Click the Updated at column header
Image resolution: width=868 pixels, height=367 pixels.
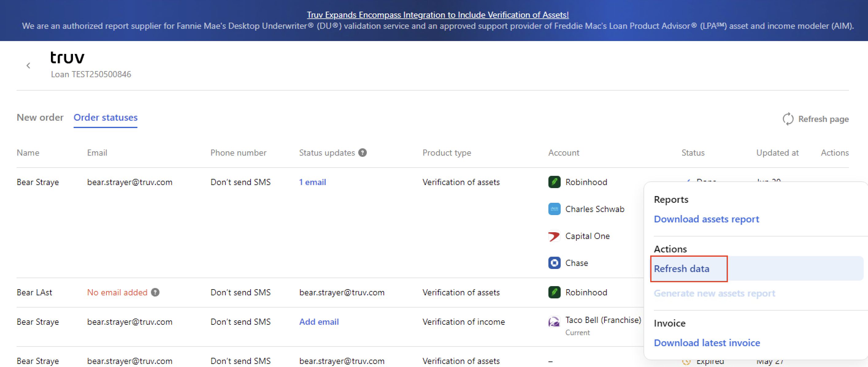tap(777, 153)
